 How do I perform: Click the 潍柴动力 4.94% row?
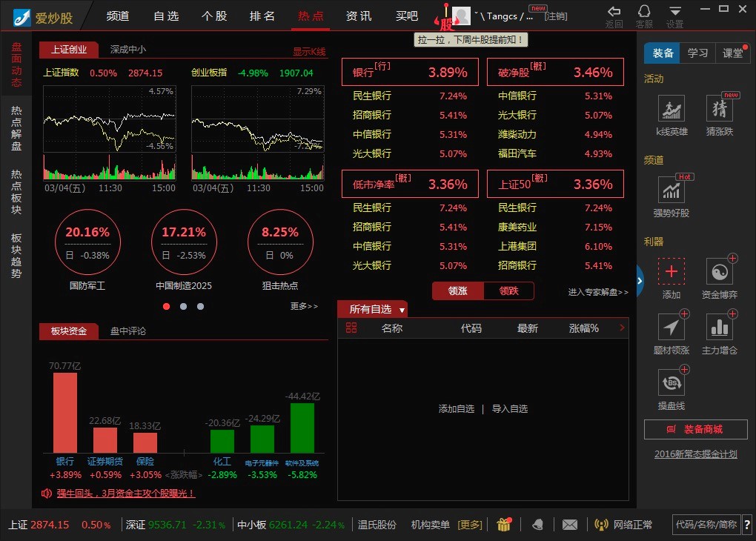(x=555, y=135)
